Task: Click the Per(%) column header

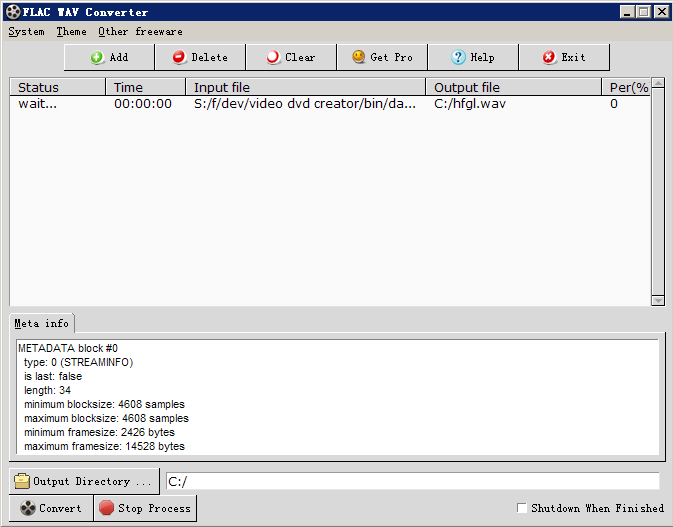Action: tap(626, 87)
